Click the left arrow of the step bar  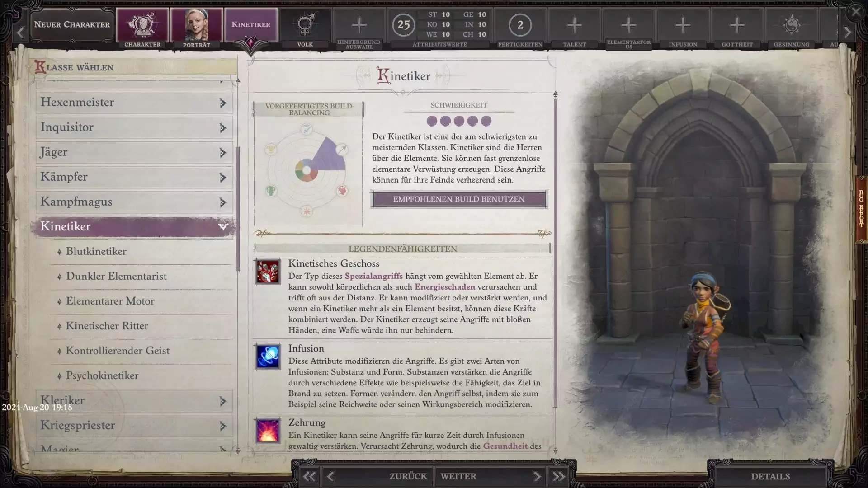click(20, 32)
